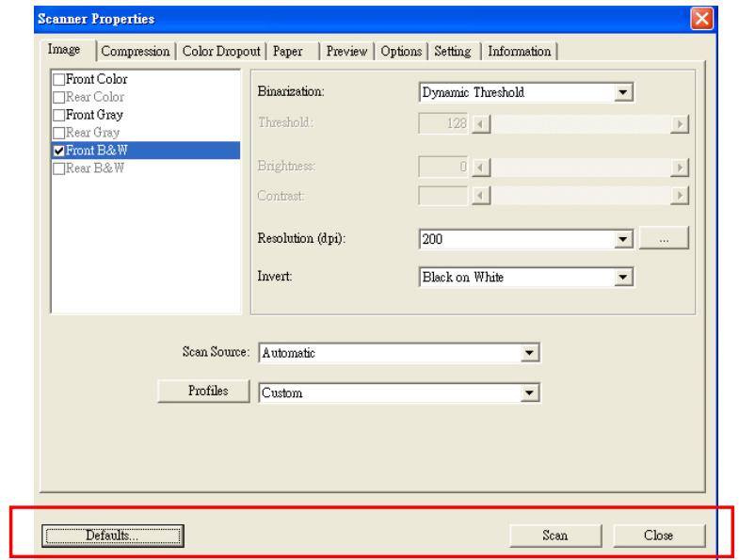Image resolution: width=739 pixels, height=560 pixels.
Task: Click the Close button at bottom
Action: coord(659,536)
